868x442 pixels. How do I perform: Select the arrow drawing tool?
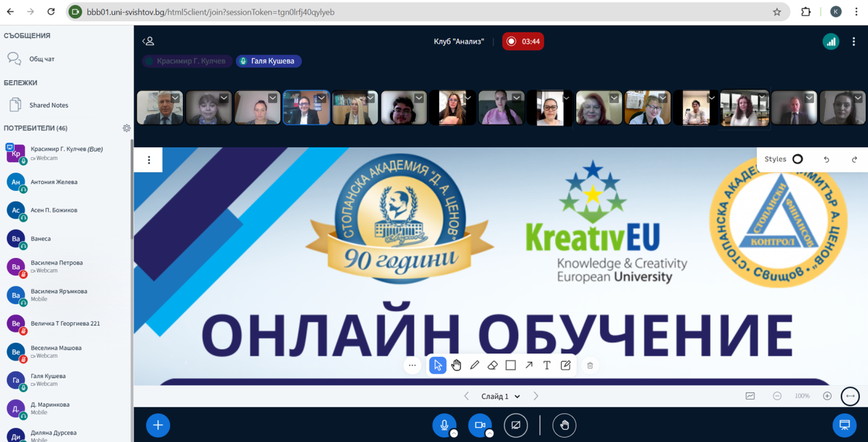coord(529,365)
